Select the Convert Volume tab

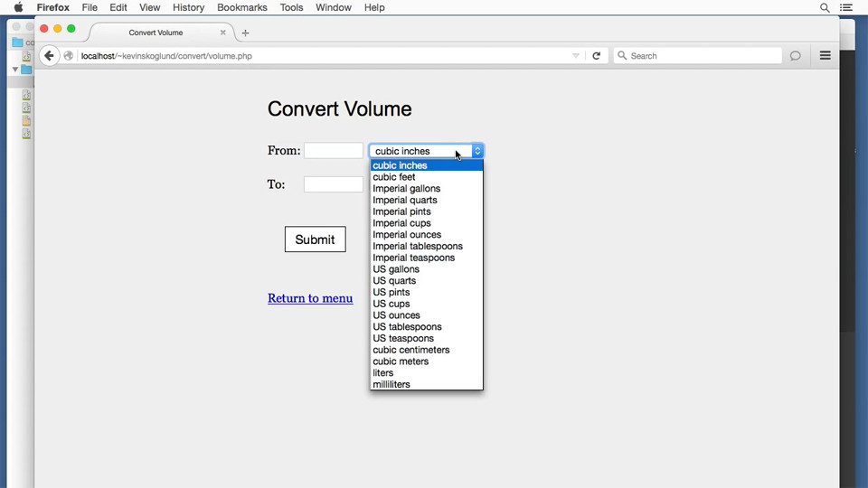pos(156,33)
